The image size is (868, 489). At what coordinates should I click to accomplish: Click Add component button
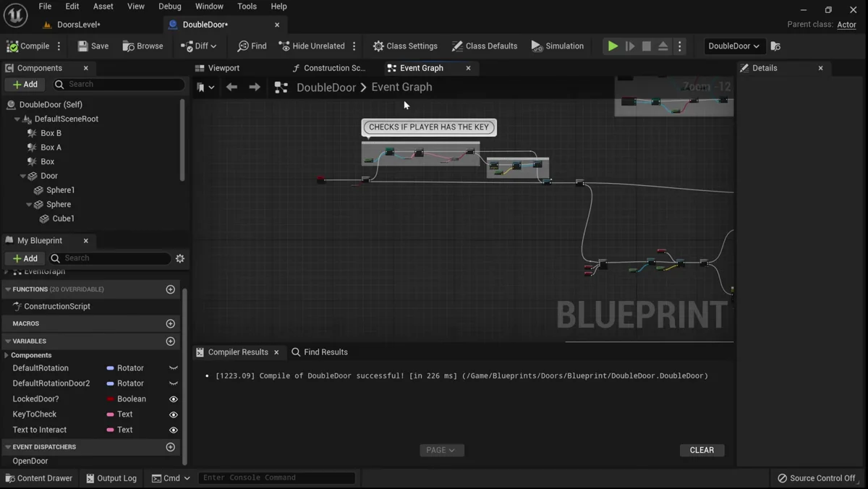click(x=25, y=85)
